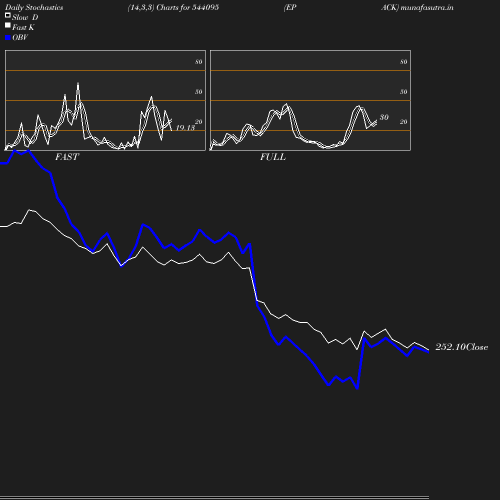Click the 'Slow D' legend text
This screenshot has height=500, width=500.
coord(25,18)
